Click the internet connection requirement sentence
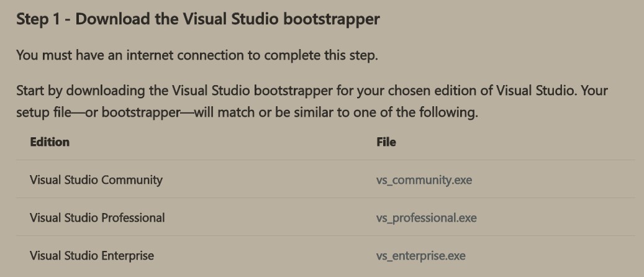This screenshot has width=644, height=277. point(197,55)
